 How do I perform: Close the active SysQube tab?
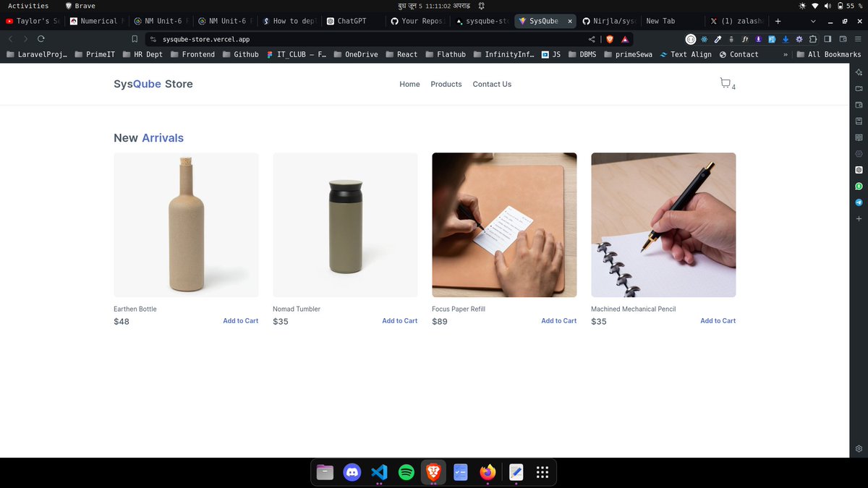[570, 21]
